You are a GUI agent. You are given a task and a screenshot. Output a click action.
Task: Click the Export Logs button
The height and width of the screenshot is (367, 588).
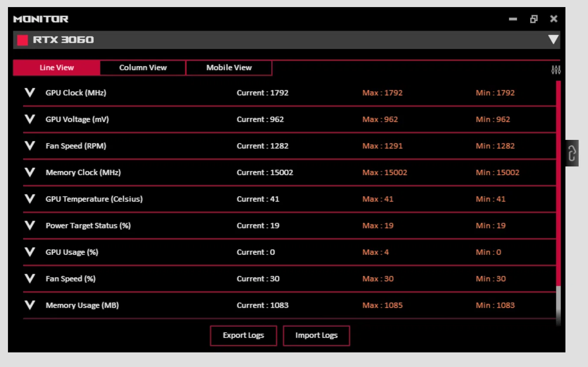pyautogui.click(x=243, y=336)
